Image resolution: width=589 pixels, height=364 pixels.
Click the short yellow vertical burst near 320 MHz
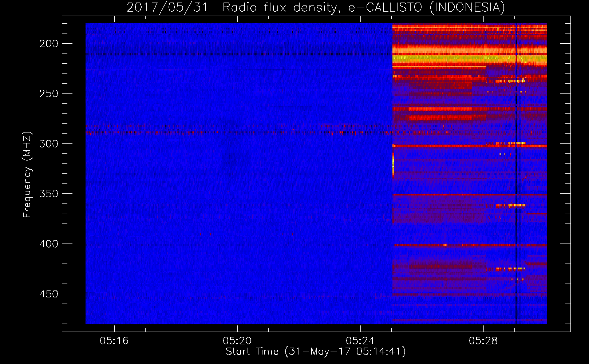click(393, 165)
